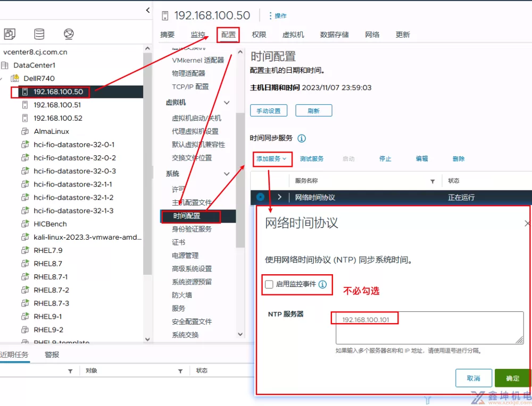This screenshot has height=406, width=532.
Task: Click the DataCenter1 datacenter icon
Action: point(5,65)
